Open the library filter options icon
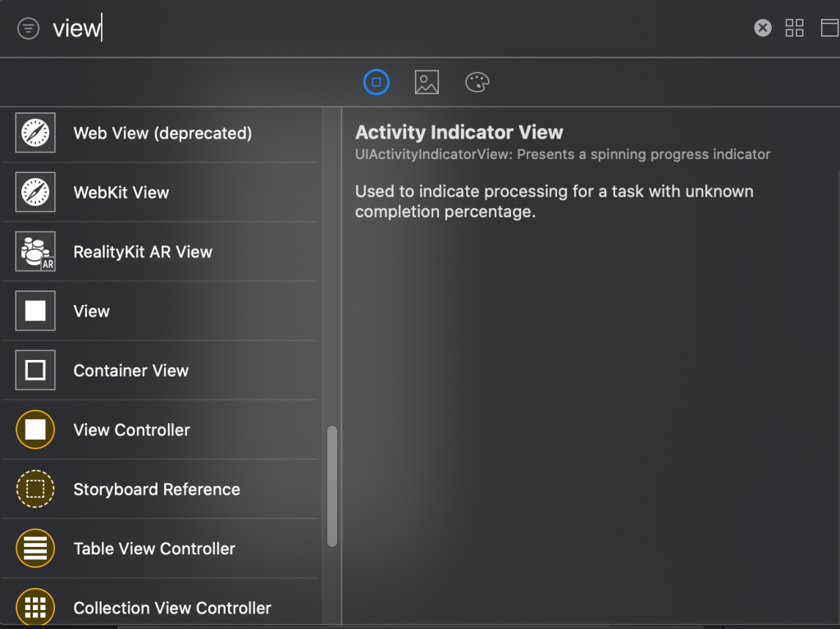Image resolution: width=840 pixels, height=629 pixels. [x=28, y=29]
